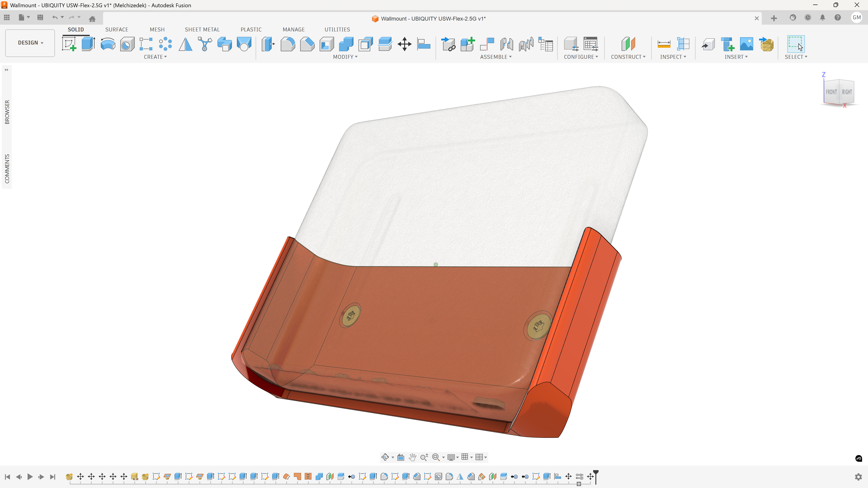Image resolution: width=868 pixels, height=488 pixels.
Task: Open the Job Status clock icon
Action: pos(808,18)
